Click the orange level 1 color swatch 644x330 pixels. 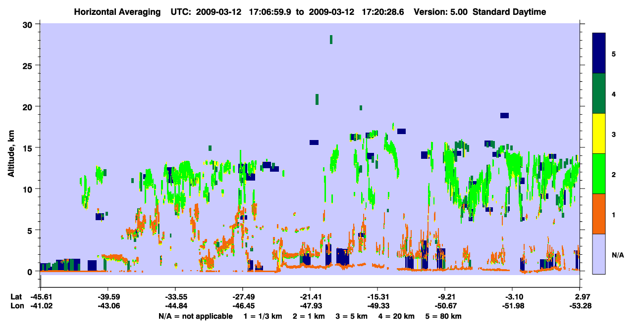point(599,214)
